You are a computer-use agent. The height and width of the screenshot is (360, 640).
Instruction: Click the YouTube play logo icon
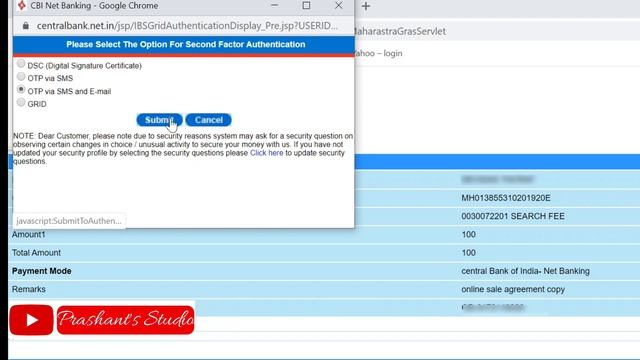click(x=31, y=320)
